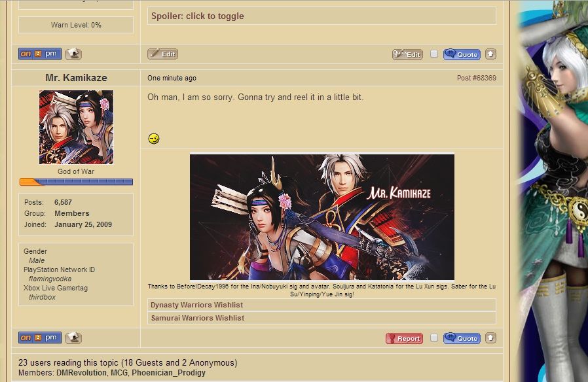Open the profile card icon beside upper pm button
The width and height of the screenshot is (588, 382).
pos(73,54)
